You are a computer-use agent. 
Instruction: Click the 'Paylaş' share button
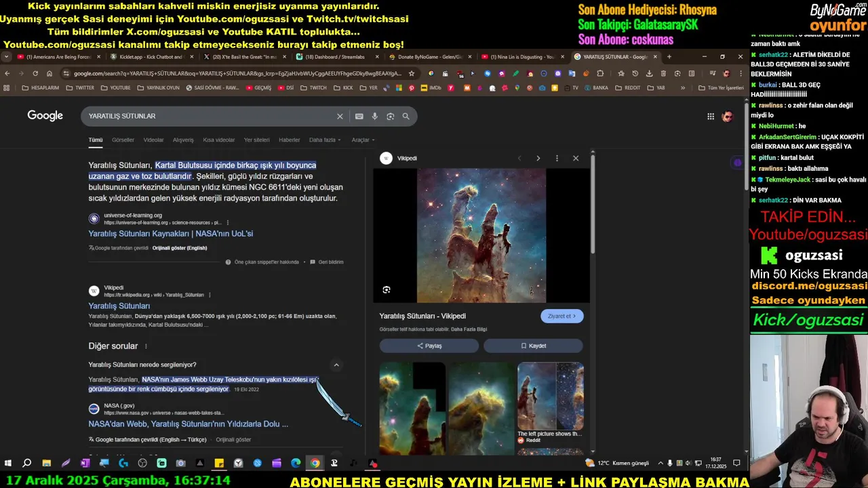(429, 346)
